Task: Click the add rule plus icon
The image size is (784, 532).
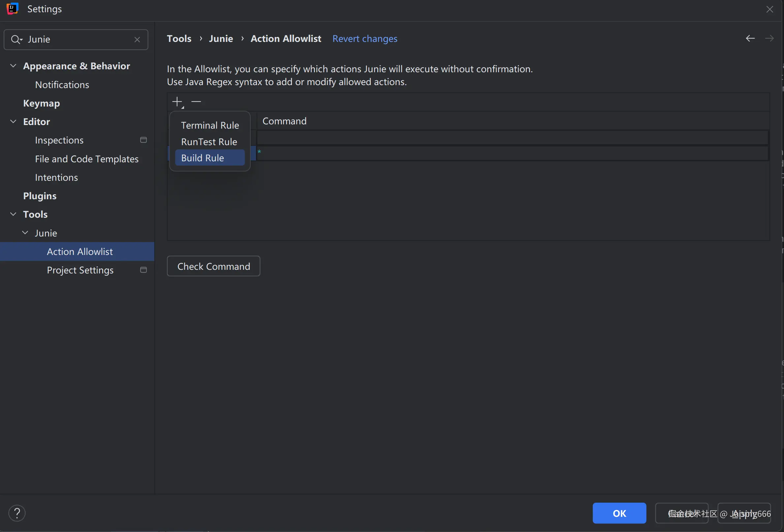Action: (177, 102)
